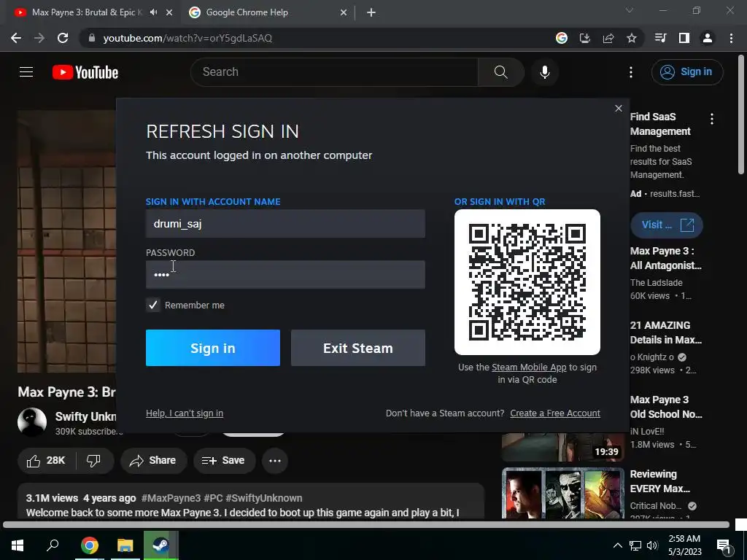Viewport: 747px width, 560px height.
Task: Open the ad's three-dot options menu
Action: click(712, 119)
